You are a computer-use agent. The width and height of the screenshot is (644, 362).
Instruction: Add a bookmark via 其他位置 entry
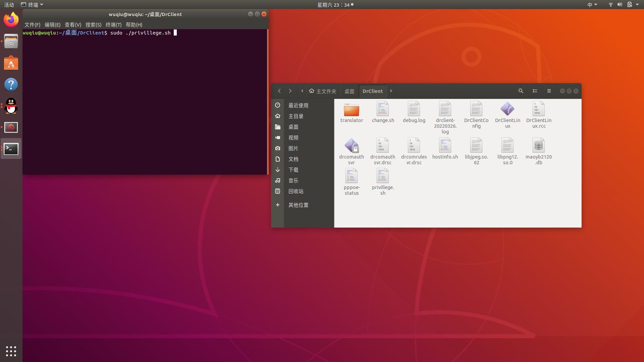[298, 205]
